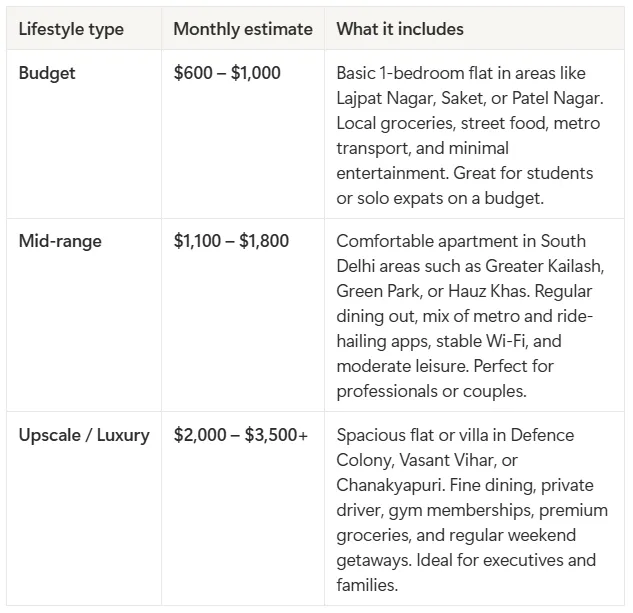Click 'Chanakyapuri' in the Luxury description
This screenshot has width=633, height=613.
[x=390, y=485]
